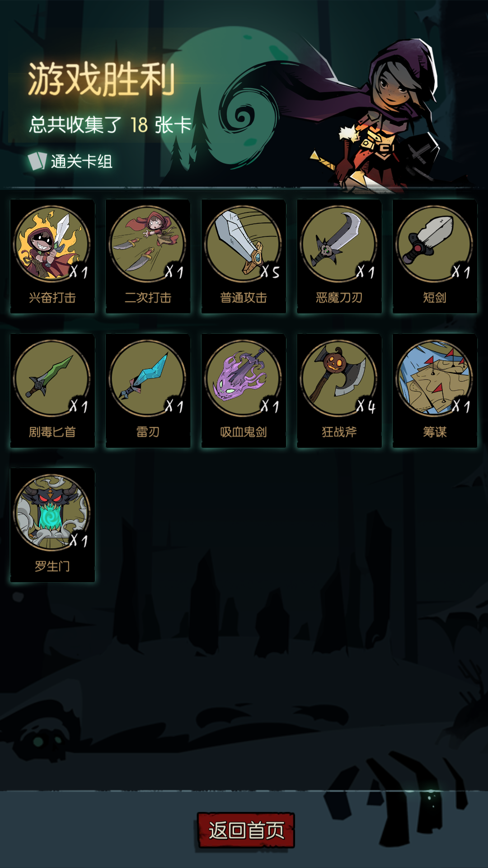Click the 总共收集了 18 张卡 summary text
Image resolution: width=488 pixels, height=868 pixels.
click(111, 125)
